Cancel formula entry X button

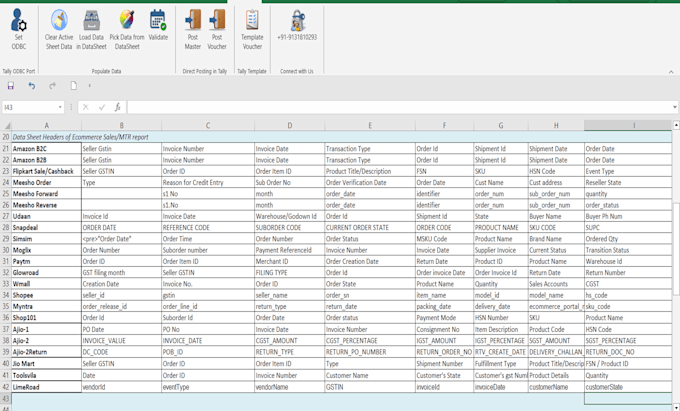coord(85,107)
